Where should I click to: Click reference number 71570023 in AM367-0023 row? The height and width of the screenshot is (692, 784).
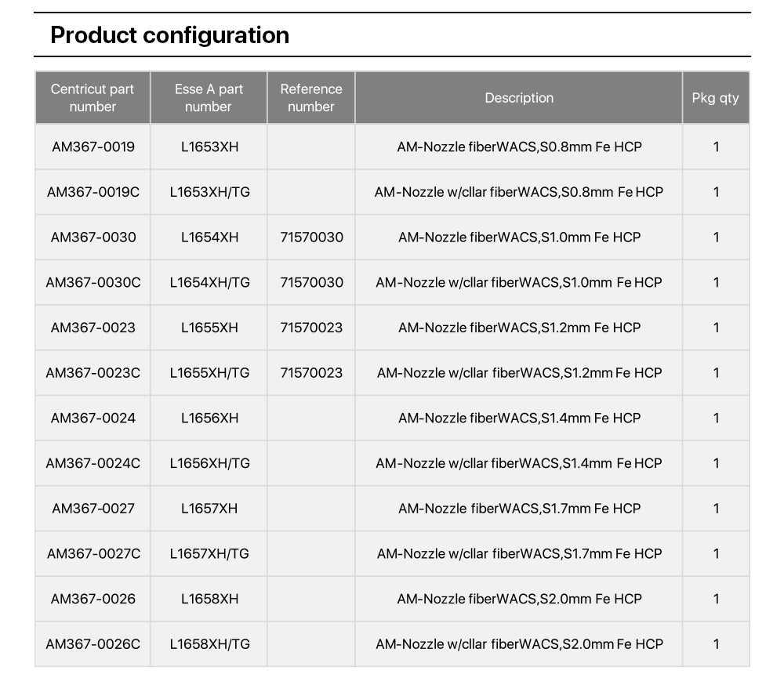click(311, 328)
